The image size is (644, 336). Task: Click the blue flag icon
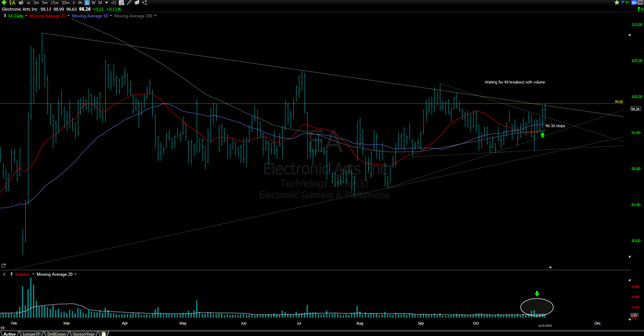(623, 2)
